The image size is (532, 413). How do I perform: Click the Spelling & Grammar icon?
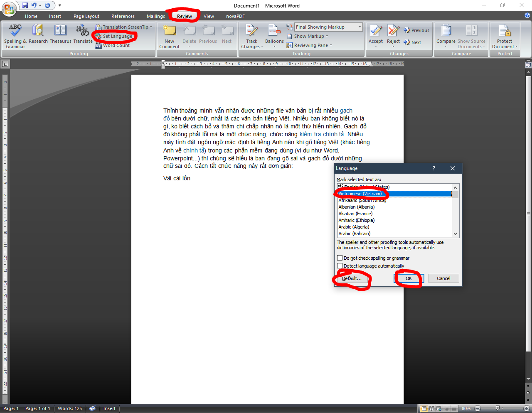click(15, 31)
